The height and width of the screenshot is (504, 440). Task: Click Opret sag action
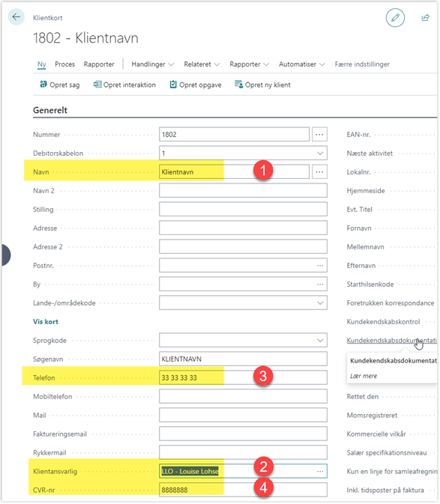(59, 85)
